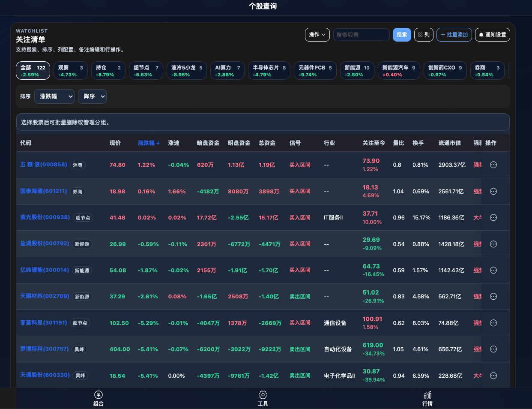The width and height of the screenshot is (532, 409).
Task: Click the 券商 tag on 国泰海通 row
Action: [77, 192]
